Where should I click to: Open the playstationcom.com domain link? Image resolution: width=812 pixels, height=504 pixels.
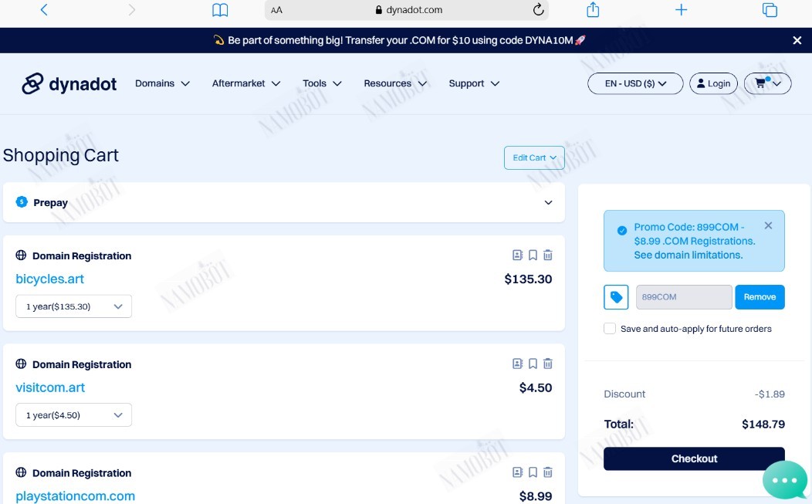tap(75, 496)
